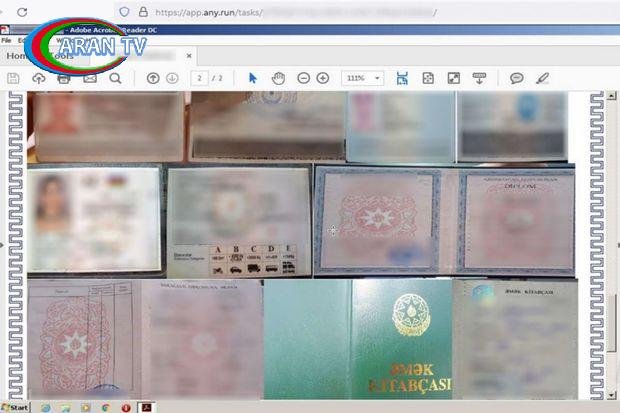Toggle full screen view mode
This screenshot has height=413, width=620.
point(453,78)
